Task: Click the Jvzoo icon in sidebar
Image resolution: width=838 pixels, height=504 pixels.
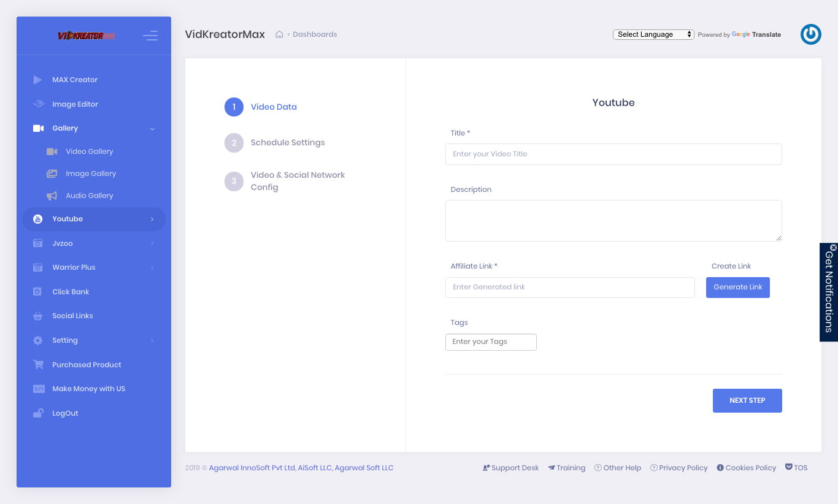Action: coord(38,243)
